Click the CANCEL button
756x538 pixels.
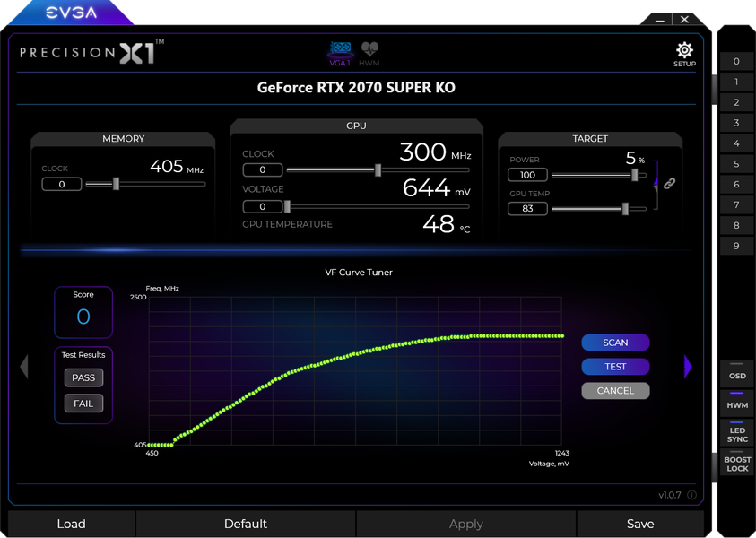(615, 390)
